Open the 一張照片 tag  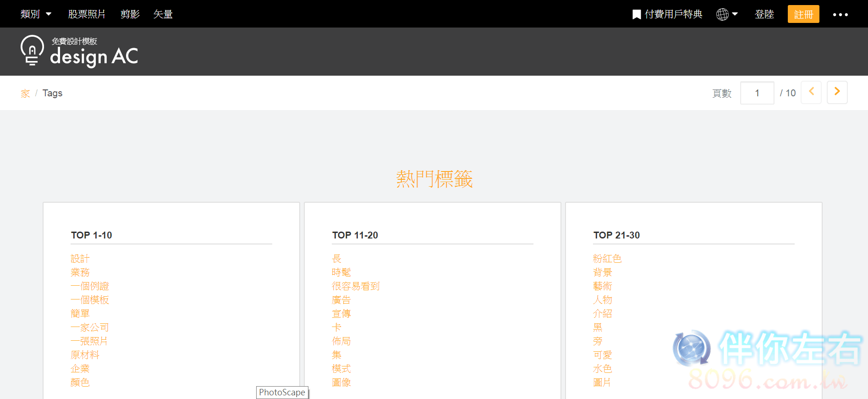(89, 341)
